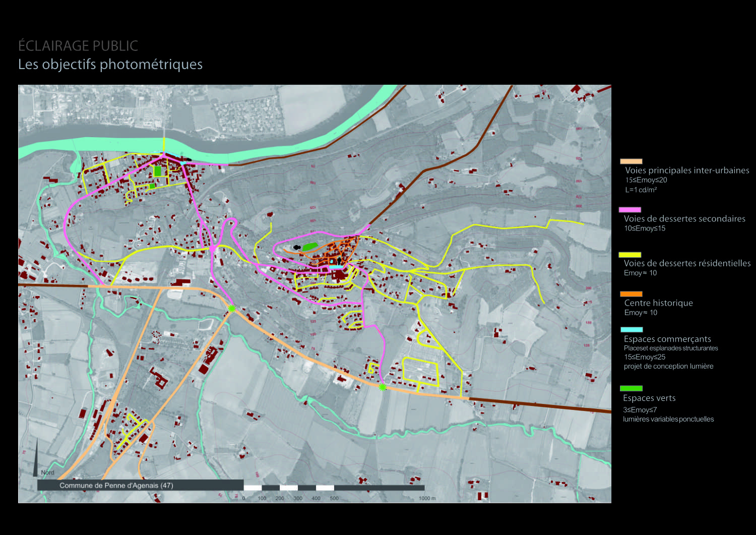Click the Voies de dessertes secondaires legend text
This screenshot has width=756, height=535.
(x=684, y=219)
